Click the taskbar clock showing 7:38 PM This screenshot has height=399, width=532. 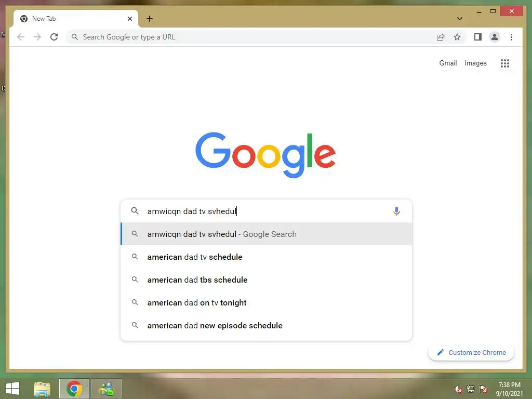(x=509, y=389)
